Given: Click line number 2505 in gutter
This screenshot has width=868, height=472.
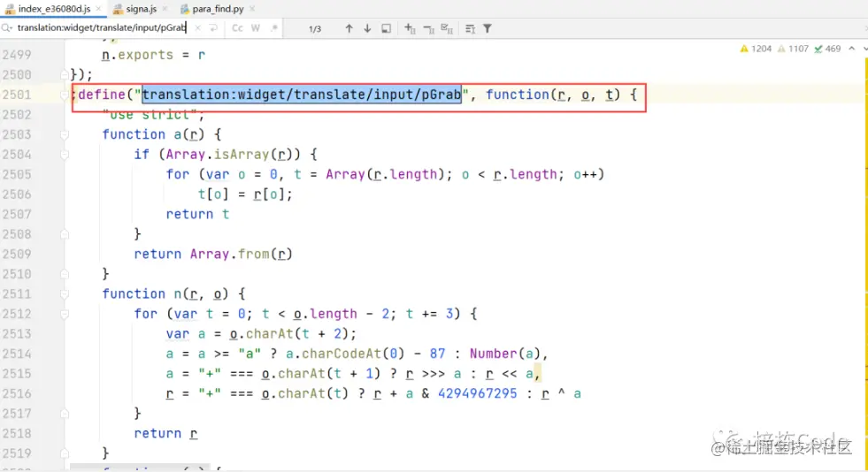Looking at the screenshot, I should point(17,174).
